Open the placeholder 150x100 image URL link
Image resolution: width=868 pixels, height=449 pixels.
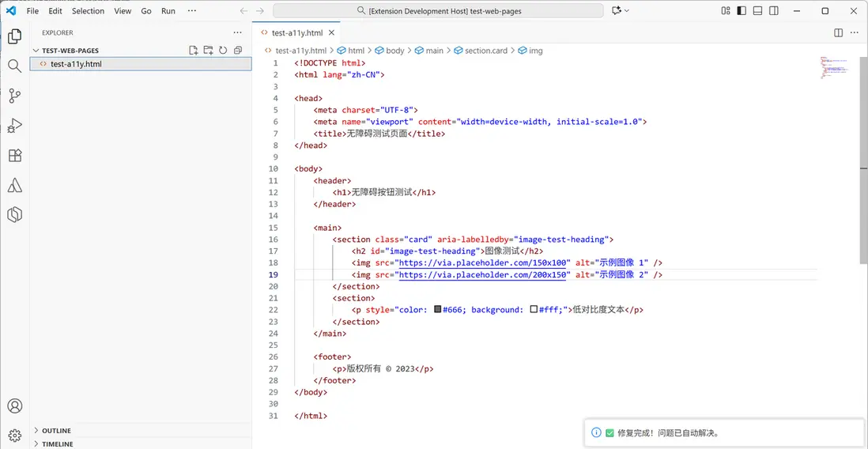484,262
